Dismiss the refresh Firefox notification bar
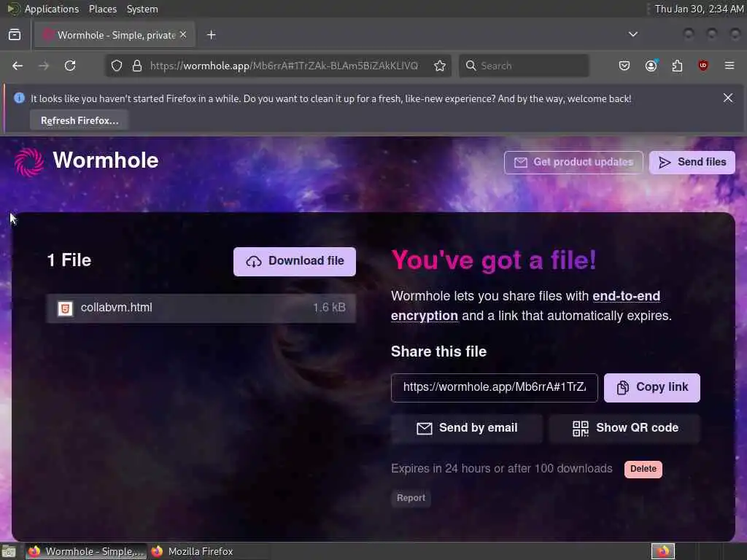This screenshot has width=747, height=560. click(728, 98)
